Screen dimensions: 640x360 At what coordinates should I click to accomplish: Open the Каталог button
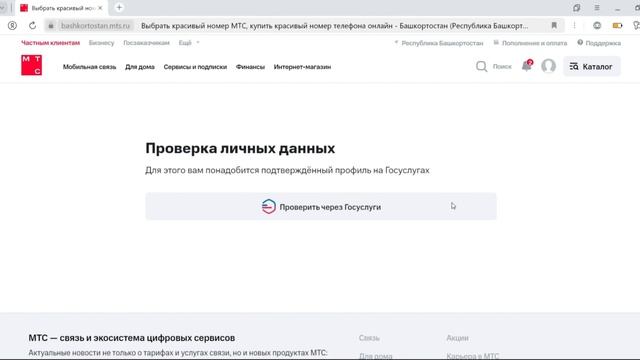coord(592,67)
